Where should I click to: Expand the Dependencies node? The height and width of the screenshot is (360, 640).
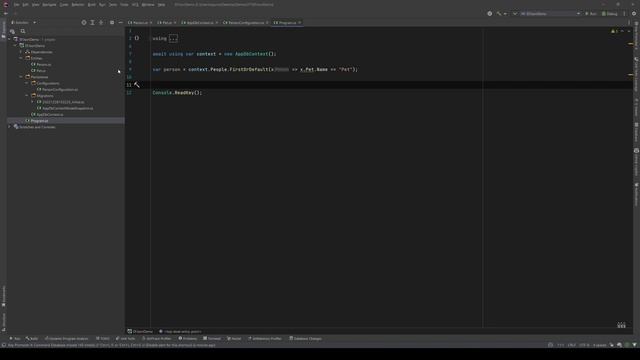click(x=21, y=52)
